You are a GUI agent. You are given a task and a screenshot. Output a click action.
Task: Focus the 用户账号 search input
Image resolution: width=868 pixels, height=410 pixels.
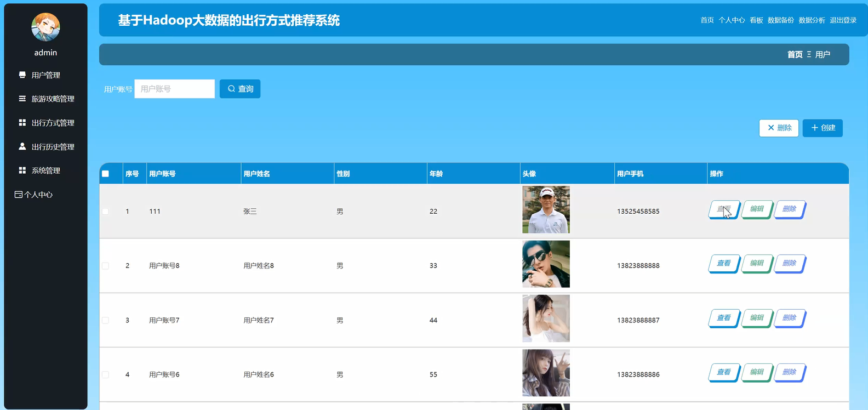174,89
